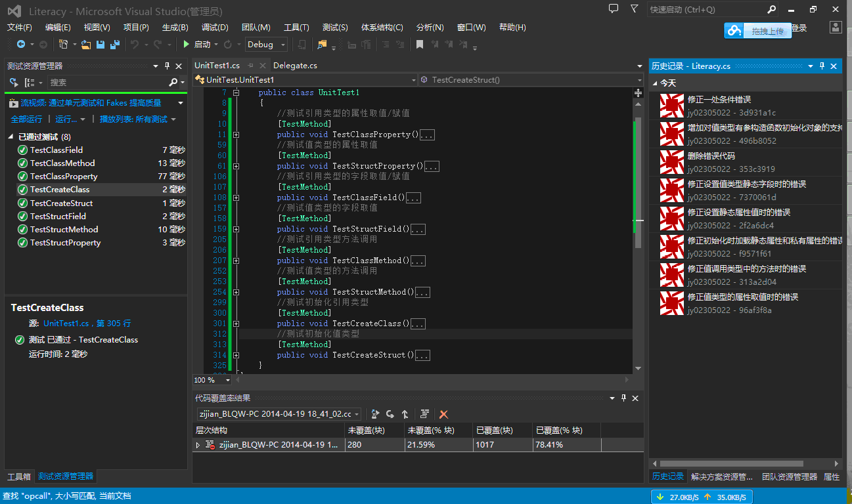Click the import coverage results icon
This screenshot has height=504, width=852.
click(390, 414)
